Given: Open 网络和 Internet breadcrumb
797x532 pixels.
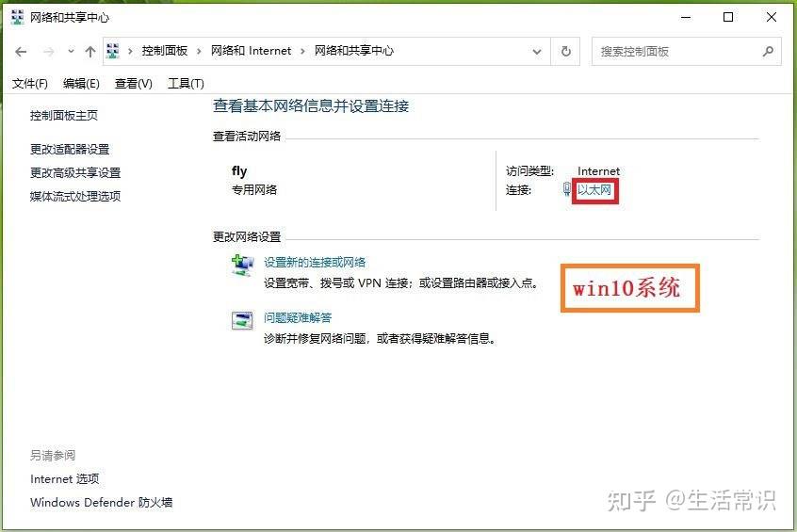Looking at the screenshot, I should [x=252, y=51].
